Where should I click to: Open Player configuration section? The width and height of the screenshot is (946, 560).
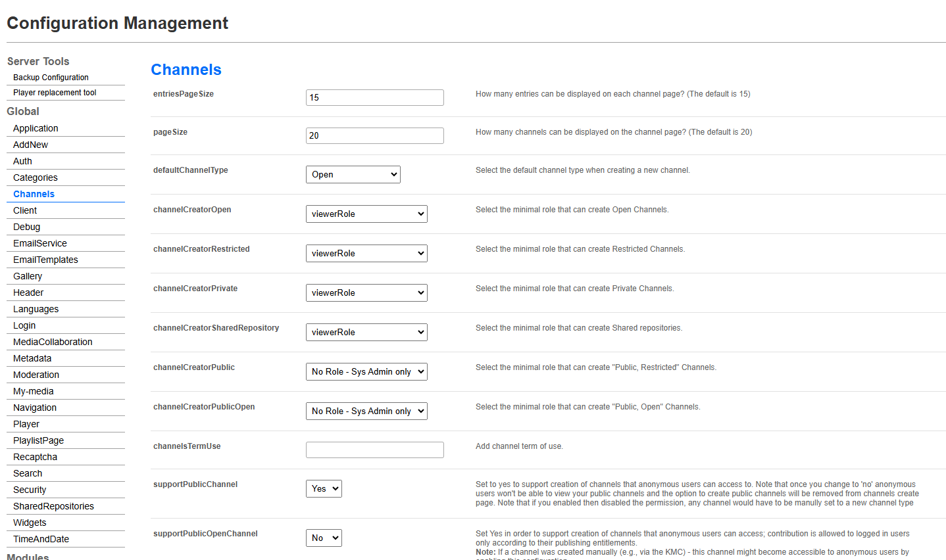pos(26,424)
